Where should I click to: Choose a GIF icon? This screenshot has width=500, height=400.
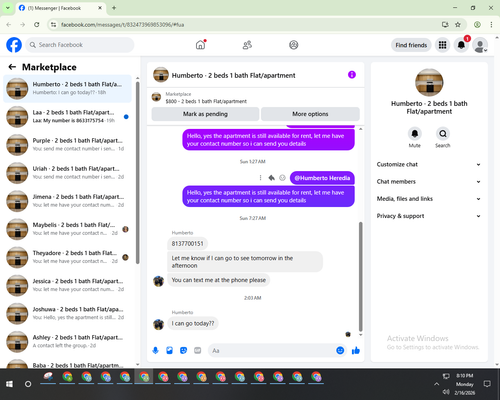198,350
